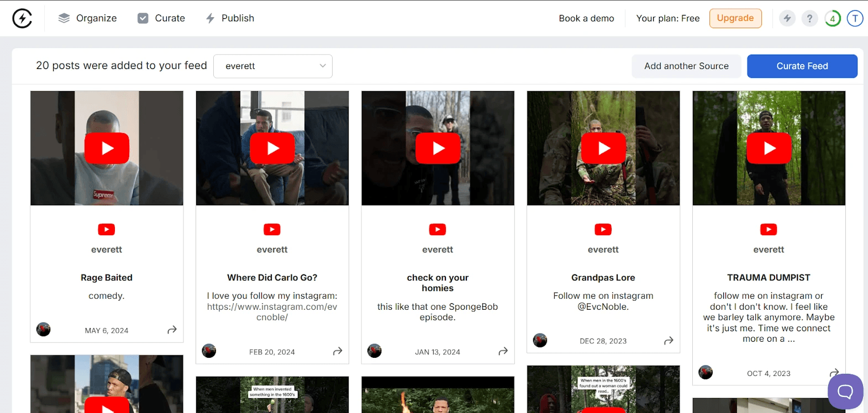Open the Curate menu
Viewport: 868px width, 413px height.
point(161,18)
